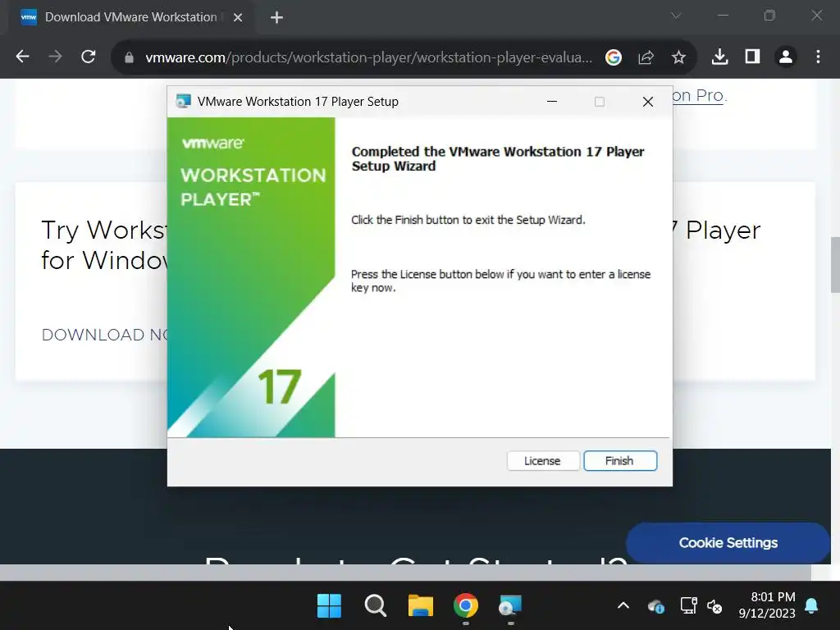Bookmark this page with star icon
This screenshot has height=630, width=840.
point(678,57)
